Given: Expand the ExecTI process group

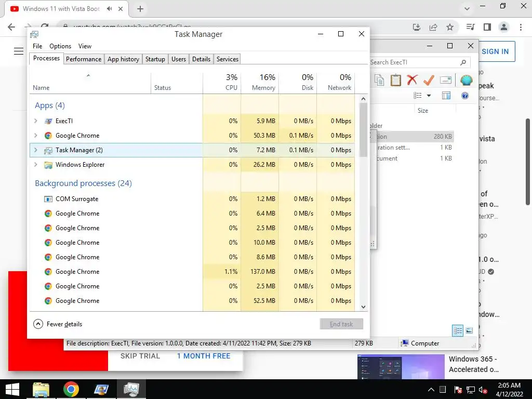Looking at the screenshot, I should pyautogui.click(x=36, y=121).
